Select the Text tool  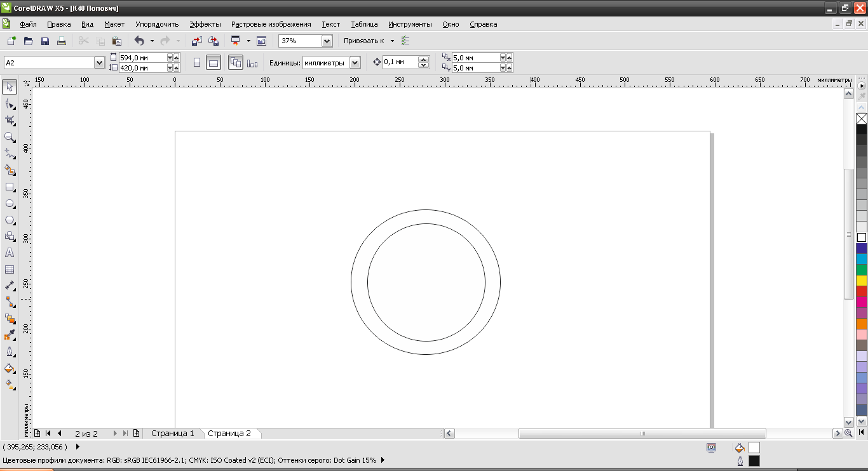pos(10,253)
